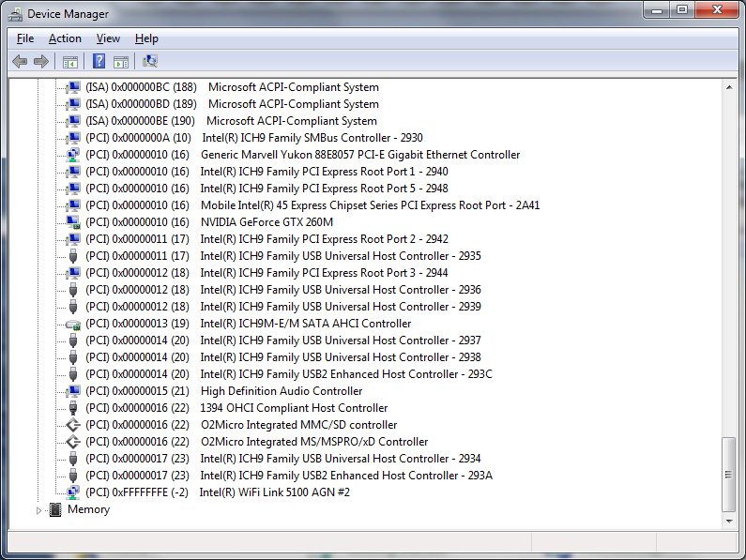Open the Action menu

click(65, 38)
